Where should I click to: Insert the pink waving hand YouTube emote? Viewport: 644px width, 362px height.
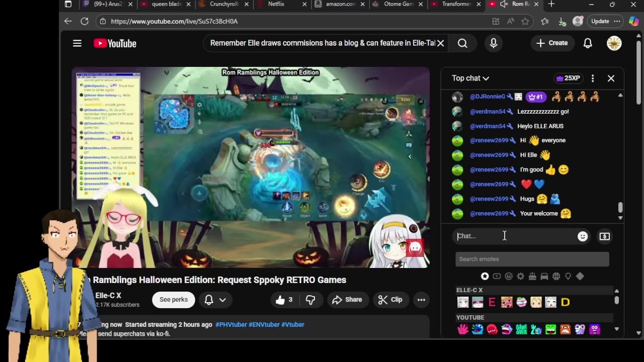(x=463, y=329)
